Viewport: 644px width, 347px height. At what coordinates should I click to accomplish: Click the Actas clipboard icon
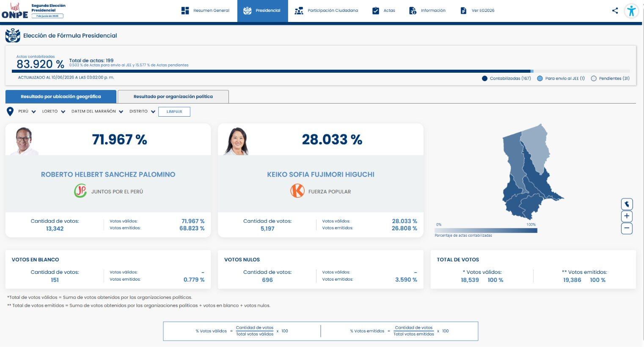376,11
